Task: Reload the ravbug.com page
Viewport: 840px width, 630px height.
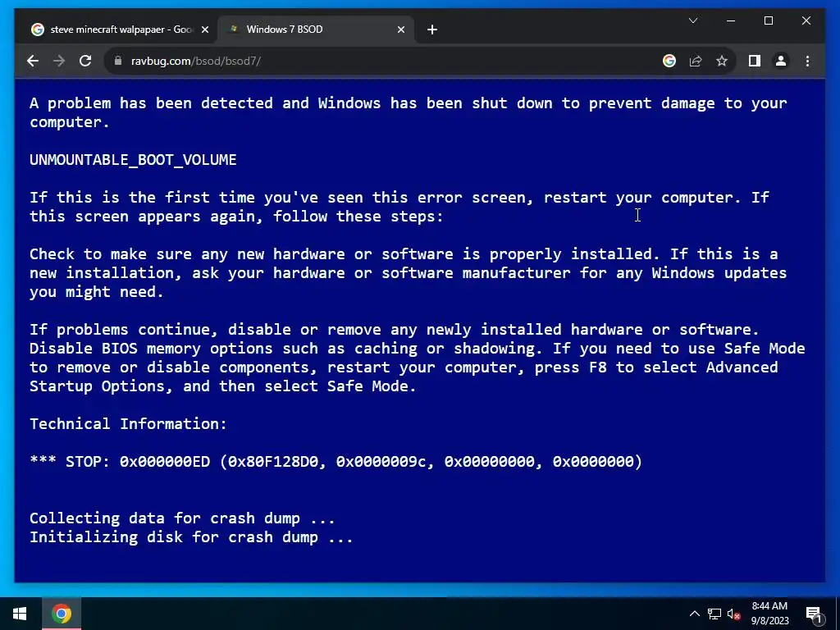Action: 85,61
